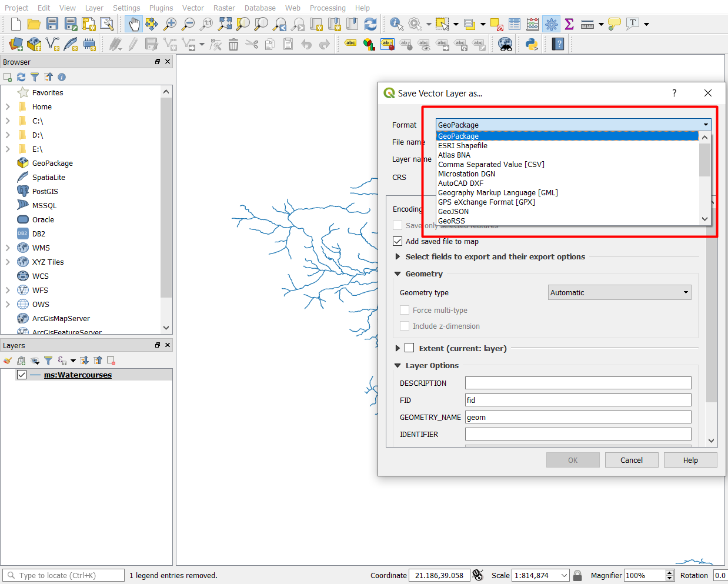Toggle Add saved file to map
Image resolution: width=728 pixels, height=584 pixels.
[398, 241]
